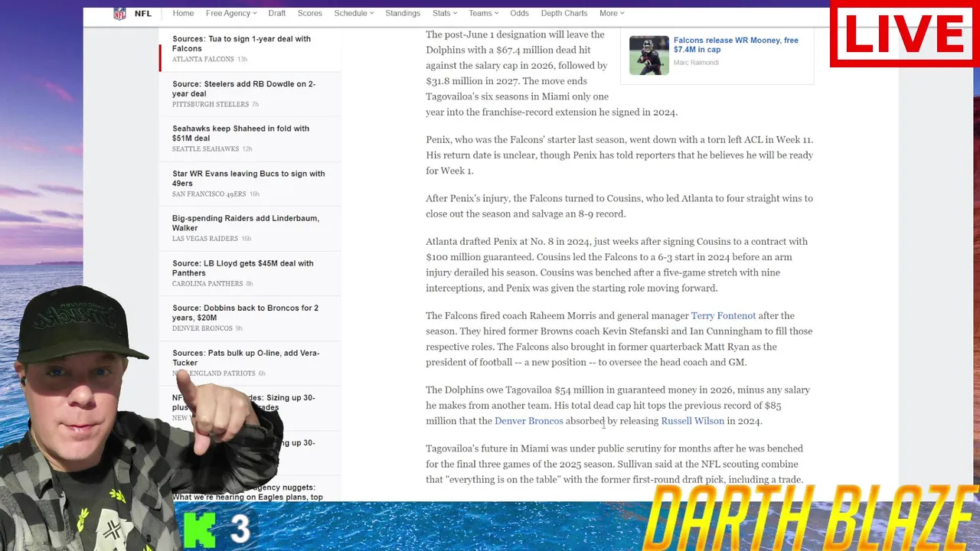Expand the Schedule dropdown menu

click(x=354, y=13)
